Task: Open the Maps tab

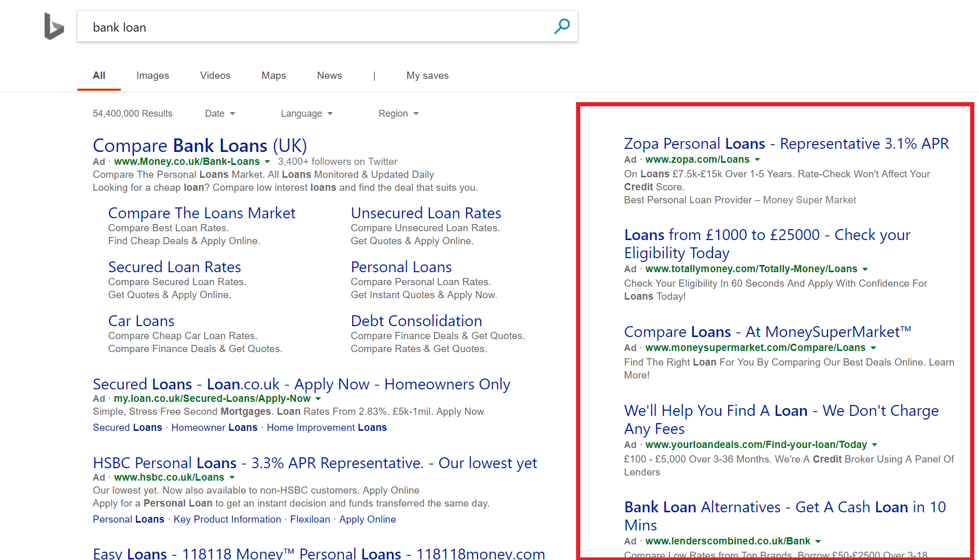Action: (x=274, y=76)
